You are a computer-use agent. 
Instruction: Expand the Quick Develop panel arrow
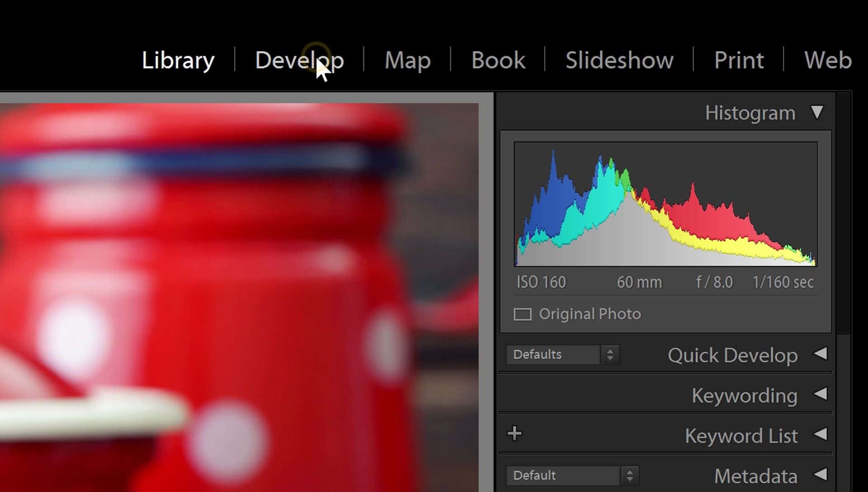click(821, 354)
